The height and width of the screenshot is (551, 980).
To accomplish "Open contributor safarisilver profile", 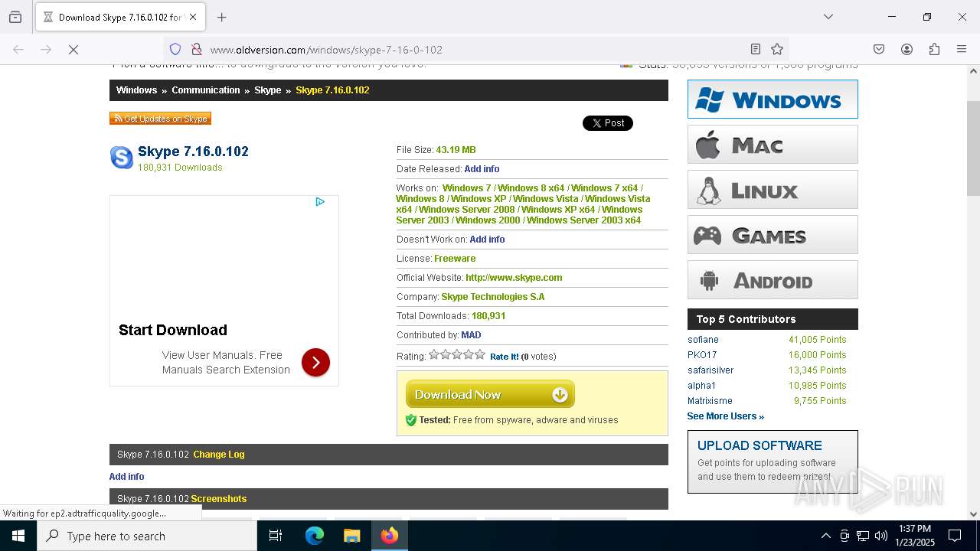I will pos(710,370).
